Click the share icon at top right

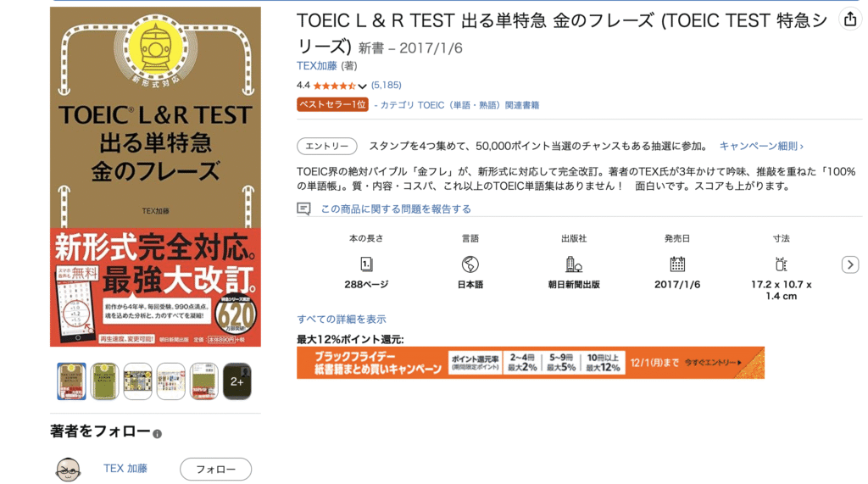[850, 19]
